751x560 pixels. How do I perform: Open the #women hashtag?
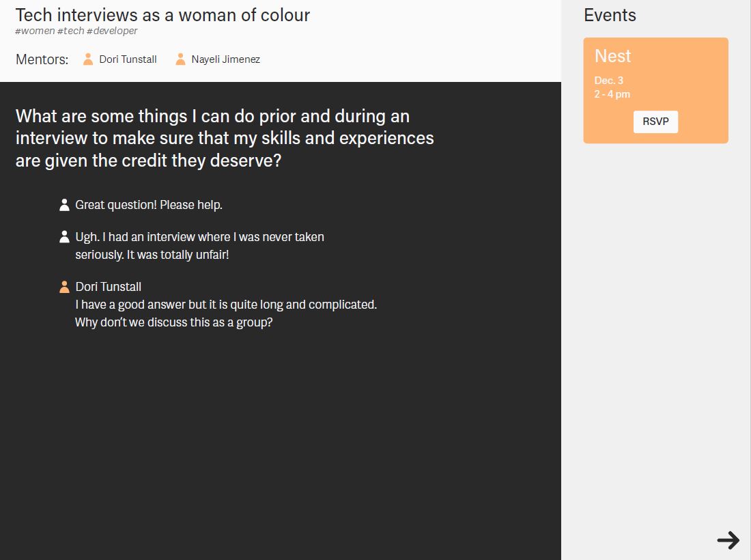pyautogui.click(x=35, y=31)
